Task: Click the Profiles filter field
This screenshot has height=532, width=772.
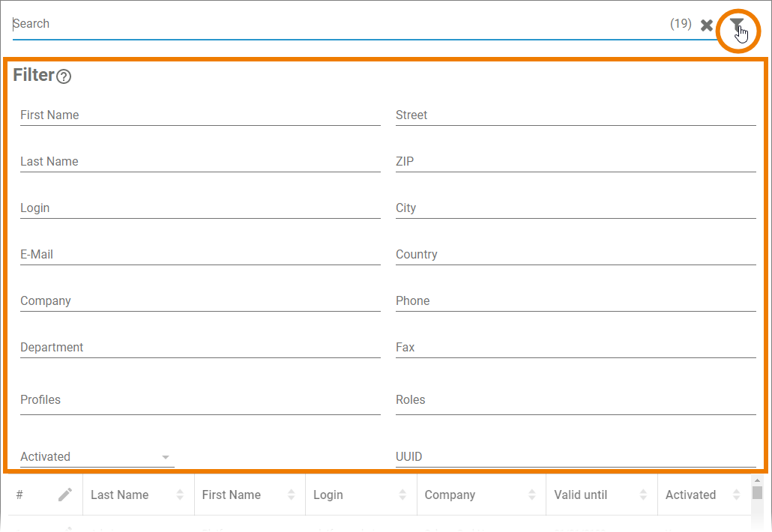Action: [200, 400]
